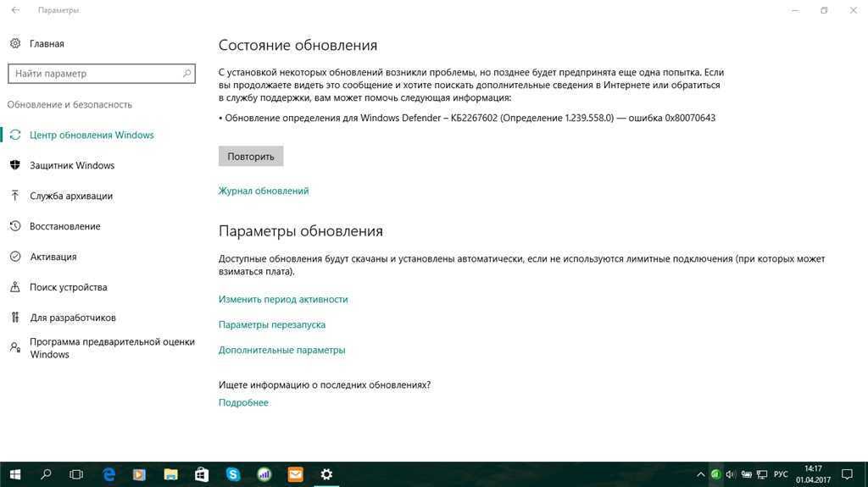Click the Повторить button
868x487 pixels.
(251, 156)
